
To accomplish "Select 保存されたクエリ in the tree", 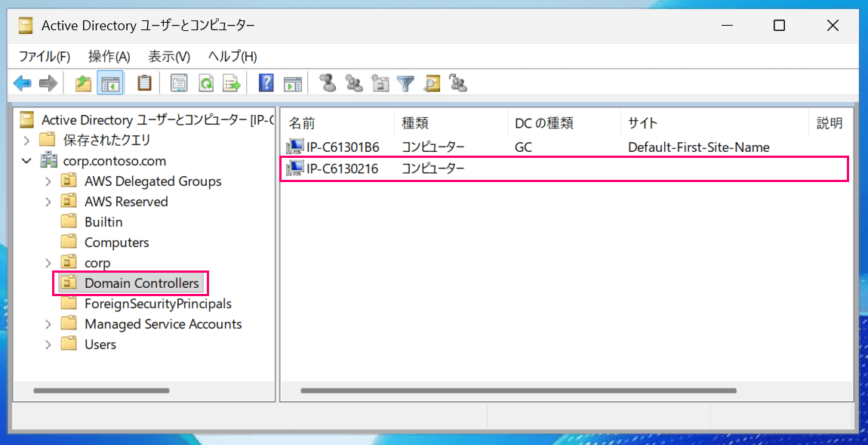I will (107, 141).
